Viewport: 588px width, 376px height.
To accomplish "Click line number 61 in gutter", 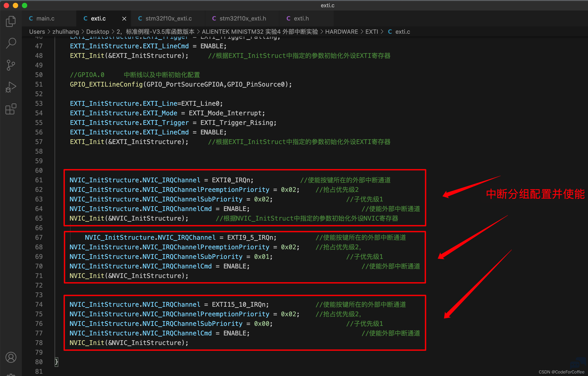I will (x=39, y=180).
